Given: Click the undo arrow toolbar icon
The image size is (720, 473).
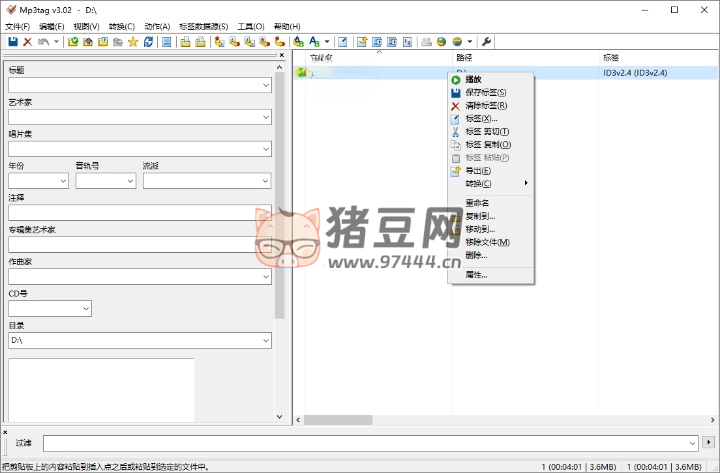Looking at the screenshot, I should coord(42,42).
